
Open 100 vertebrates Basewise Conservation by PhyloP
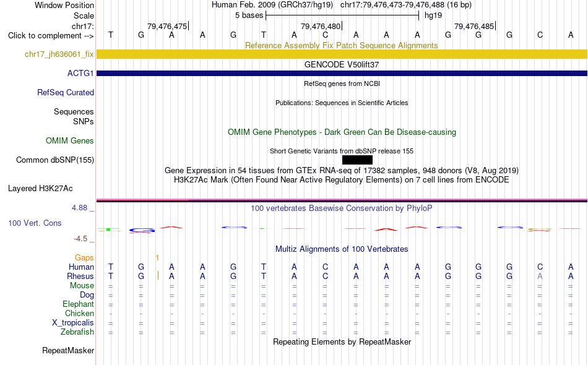341,208
